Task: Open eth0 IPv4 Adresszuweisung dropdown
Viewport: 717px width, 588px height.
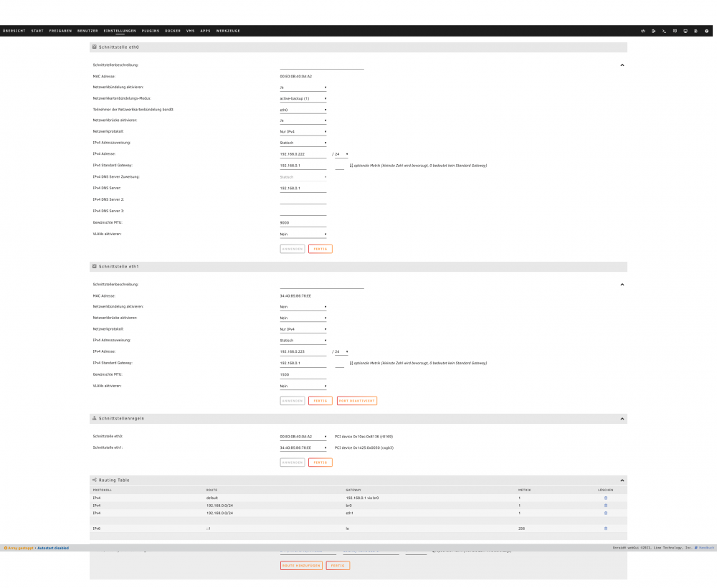Action: [x=303, y=143]
